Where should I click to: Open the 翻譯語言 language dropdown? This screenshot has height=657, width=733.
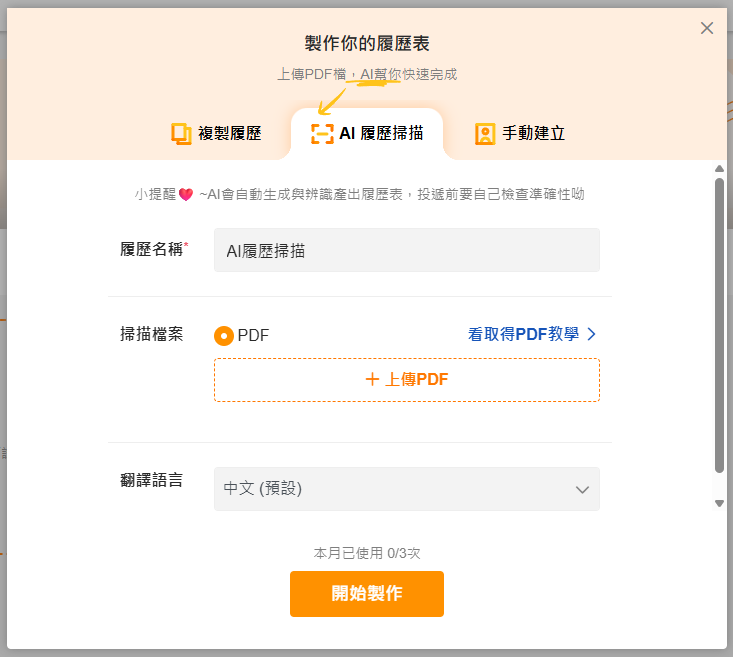click(406, 489)
